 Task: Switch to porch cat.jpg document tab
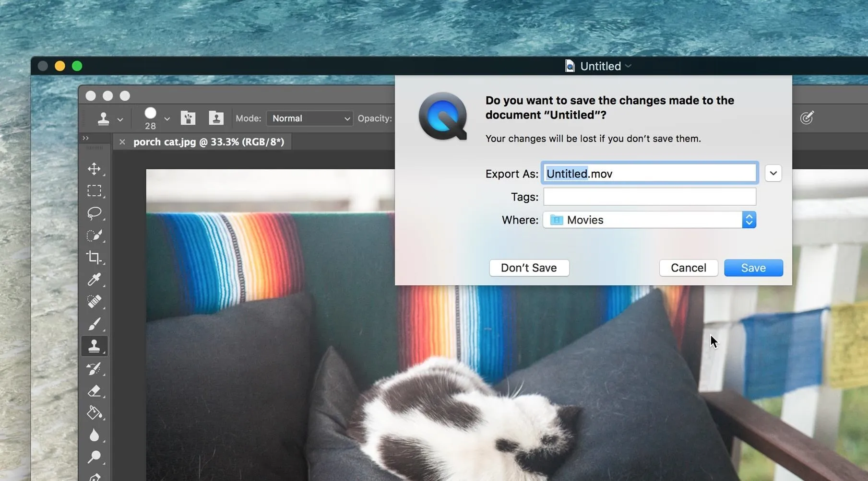click(209, 142)
